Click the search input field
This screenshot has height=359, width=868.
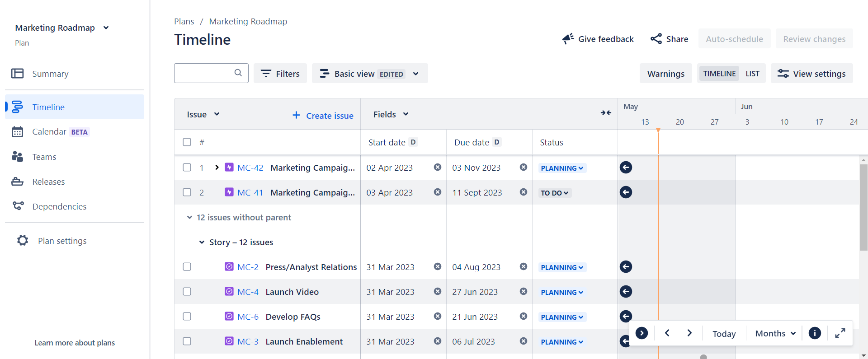[x=211, y=73]
